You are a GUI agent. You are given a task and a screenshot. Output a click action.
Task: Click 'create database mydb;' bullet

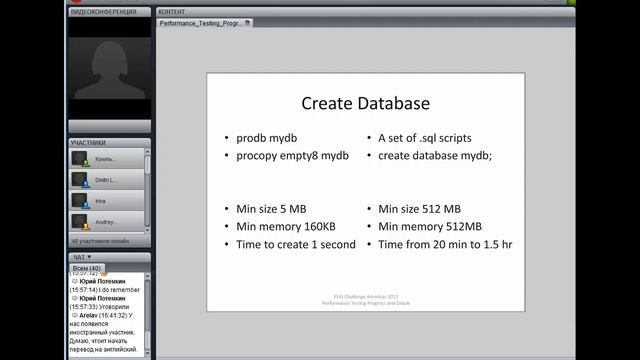pyautogui.click(x=435, y=156)
